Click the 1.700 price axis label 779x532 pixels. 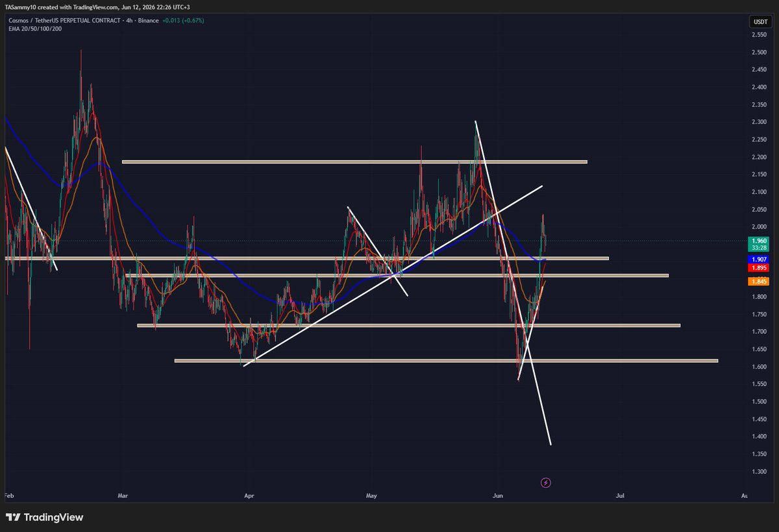(760, 332)
